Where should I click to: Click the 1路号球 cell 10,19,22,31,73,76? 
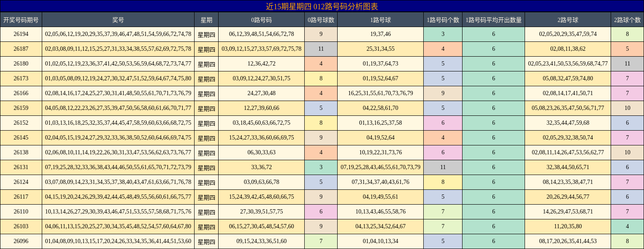pos(380,153)
